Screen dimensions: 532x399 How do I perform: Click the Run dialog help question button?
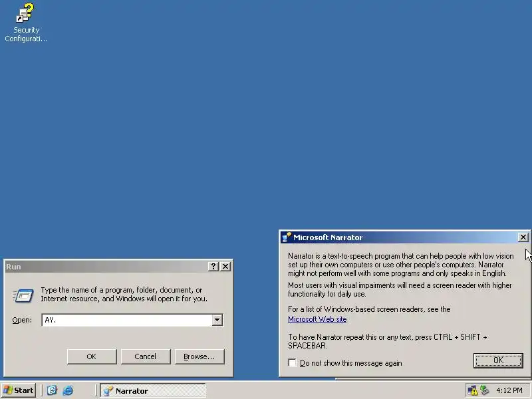(x=213, y=267)
